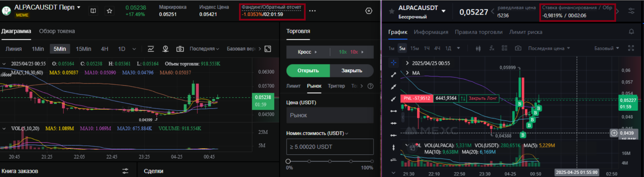This screenshot has width=644, height=177.
Task: Select the 15Min interval on the left chart
Action: 83,49
